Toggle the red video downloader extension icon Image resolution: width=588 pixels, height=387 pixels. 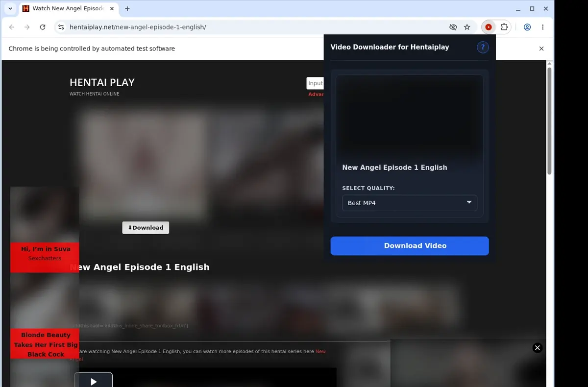click(x=488, y=27)
